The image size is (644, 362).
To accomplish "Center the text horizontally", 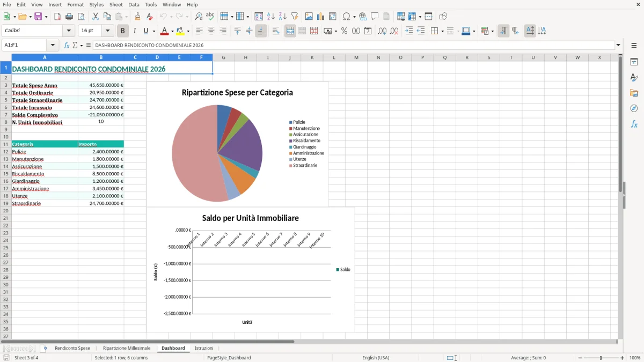I will [x=211, y=31].
